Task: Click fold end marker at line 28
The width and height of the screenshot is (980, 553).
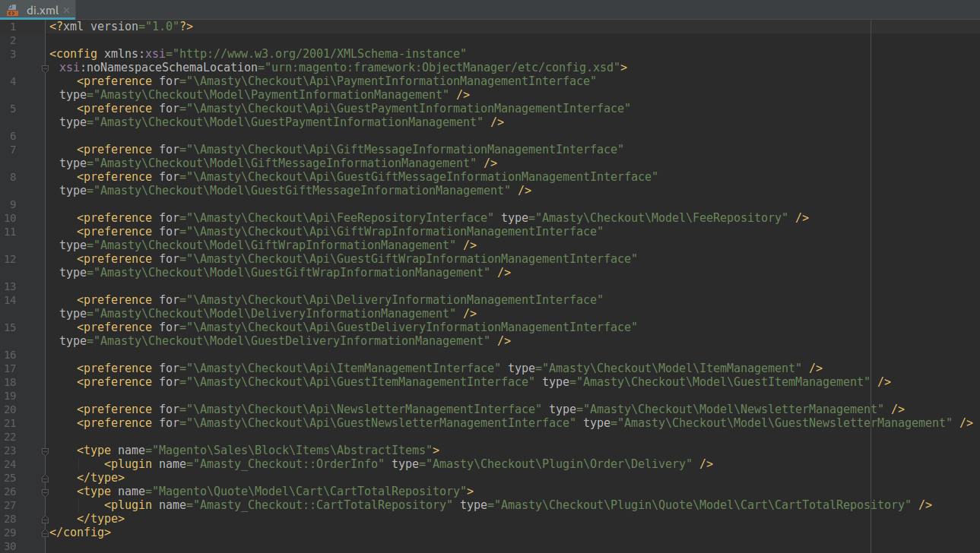Action: 45,519
